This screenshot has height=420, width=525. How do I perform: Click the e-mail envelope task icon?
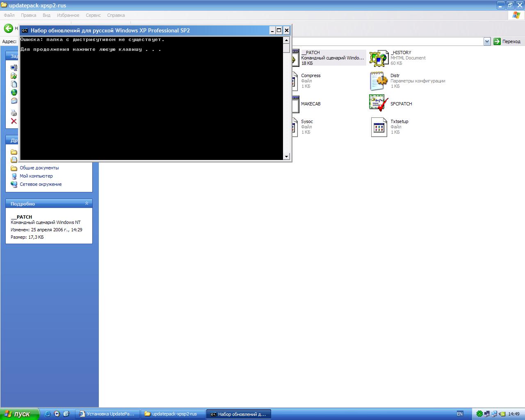(x=14, y=100)
